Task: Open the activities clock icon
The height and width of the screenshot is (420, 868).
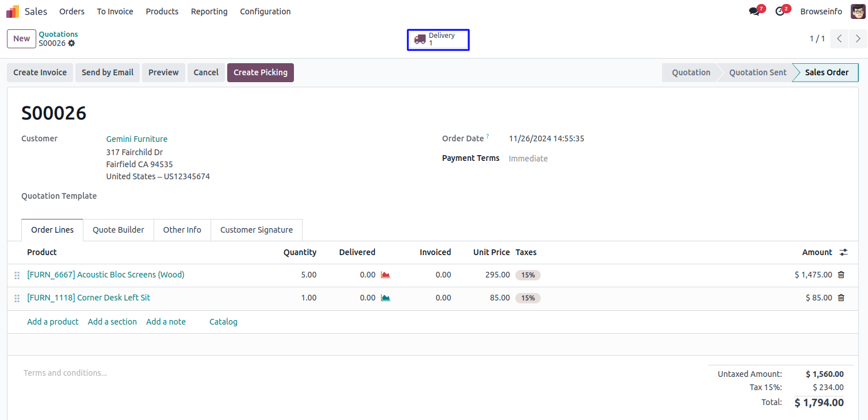Action: tap(780, 11)
